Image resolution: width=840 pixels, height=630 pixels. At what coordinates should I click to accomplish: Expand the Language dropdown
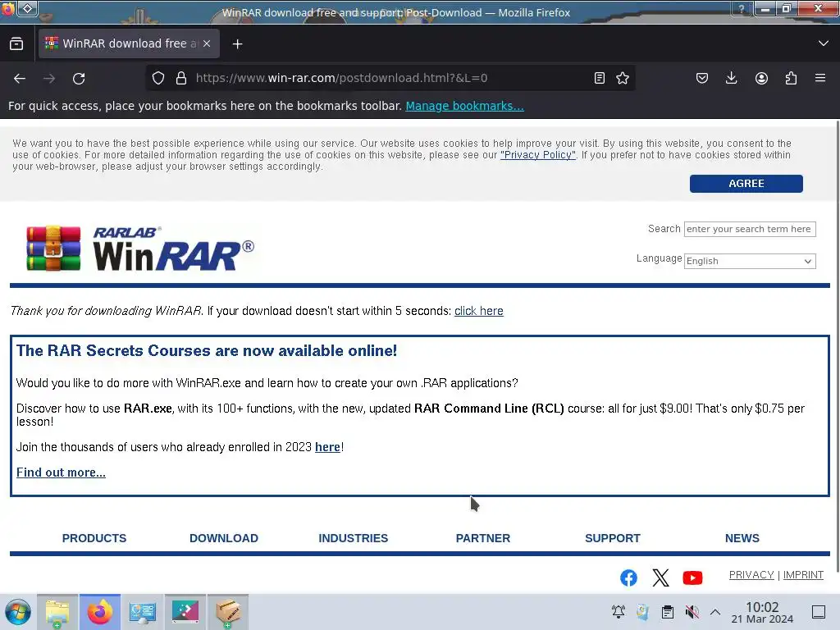pos(750,261)
